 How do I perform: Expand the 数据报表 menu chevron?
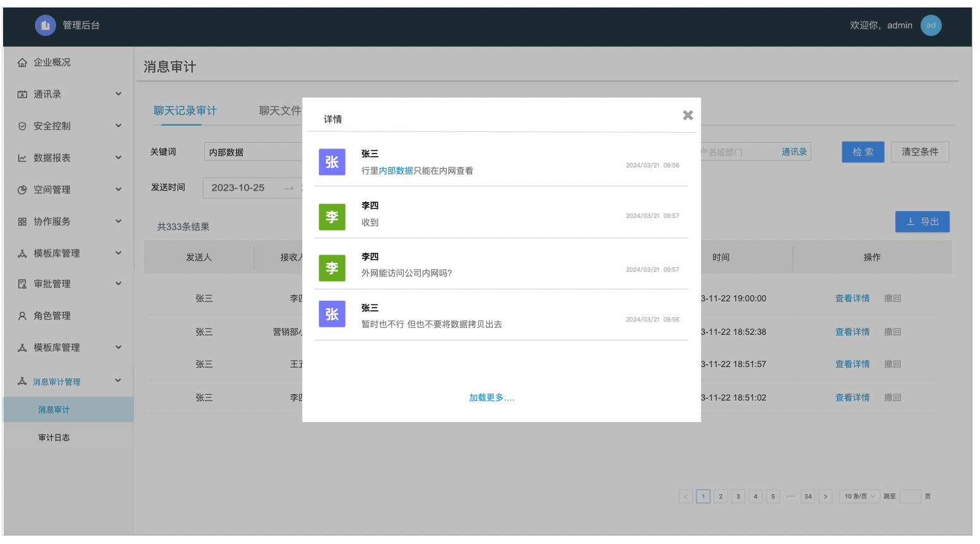coord(118,157)
